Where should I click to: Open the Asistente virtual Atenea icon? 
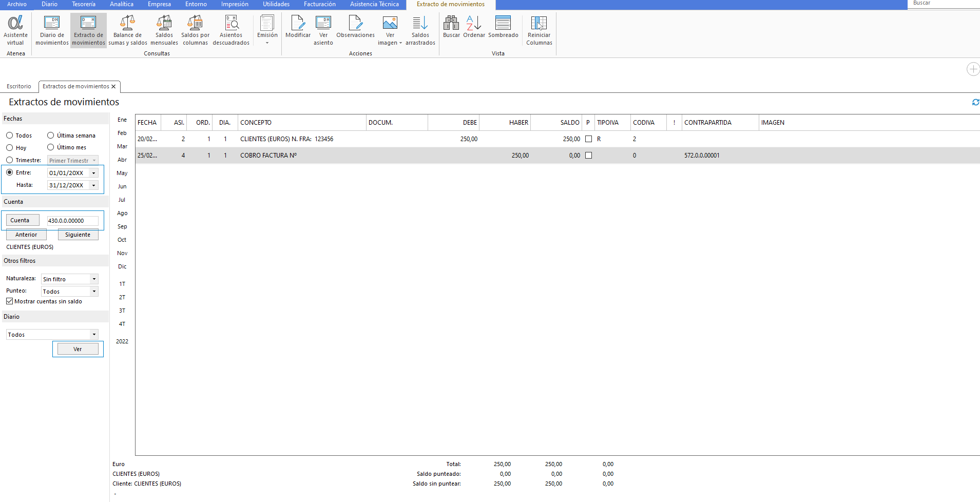(x=15, y=30)
